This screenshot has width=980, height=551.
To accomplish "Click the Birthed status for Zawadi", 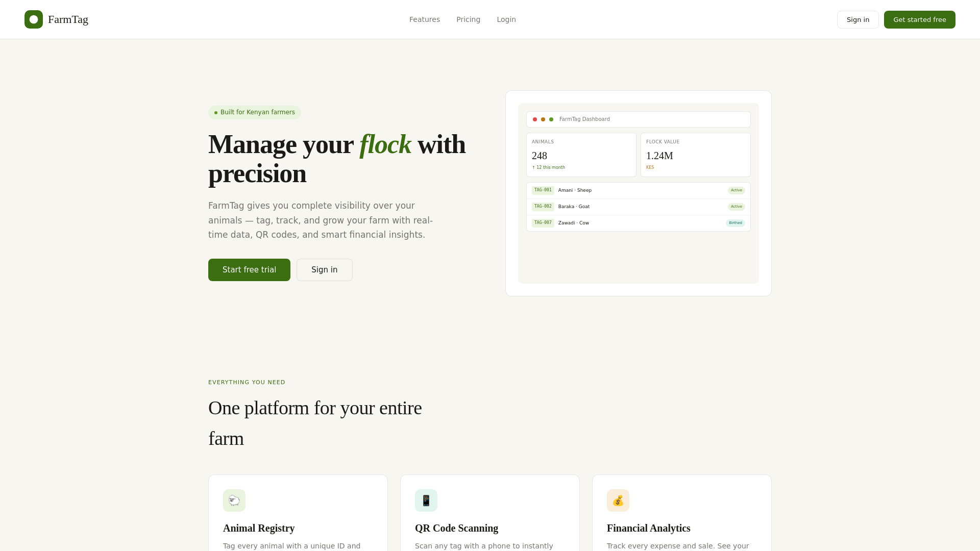I will (736, 223).
